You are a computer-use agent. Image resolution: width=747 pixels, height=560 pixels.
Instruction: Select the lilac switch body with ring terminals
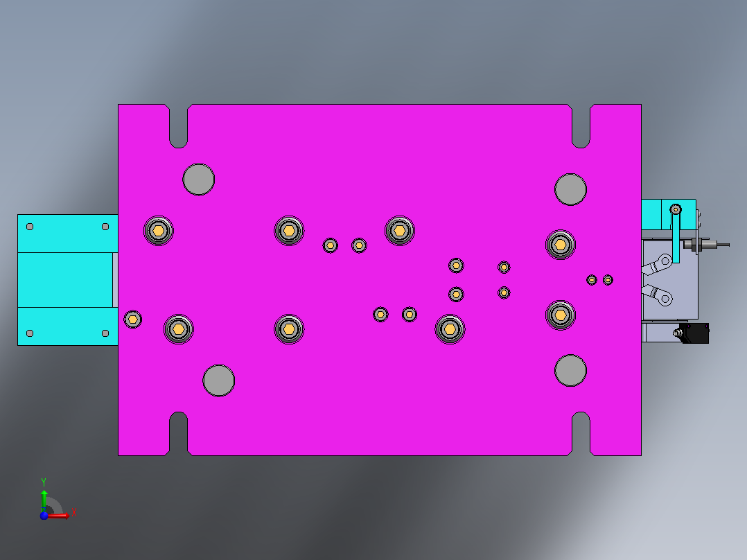tap(670, 280)
